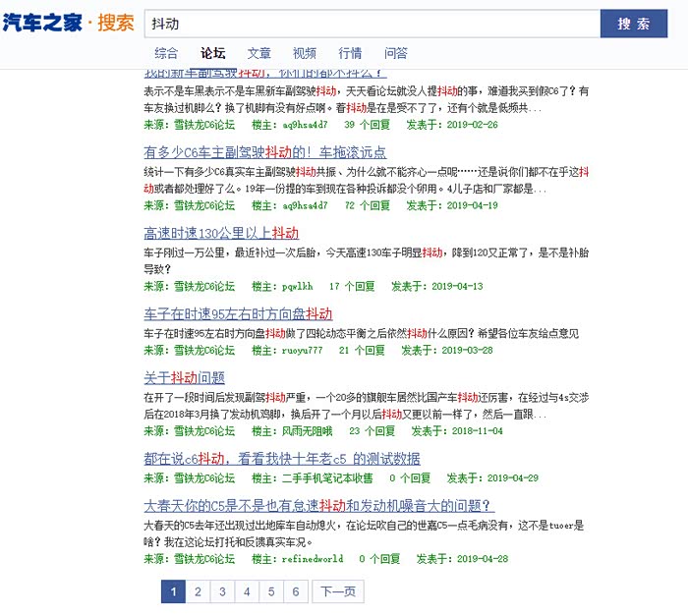Focus the search box containing 抖动
This screenshot has height=616, width=688.
[x=373, y=24]
